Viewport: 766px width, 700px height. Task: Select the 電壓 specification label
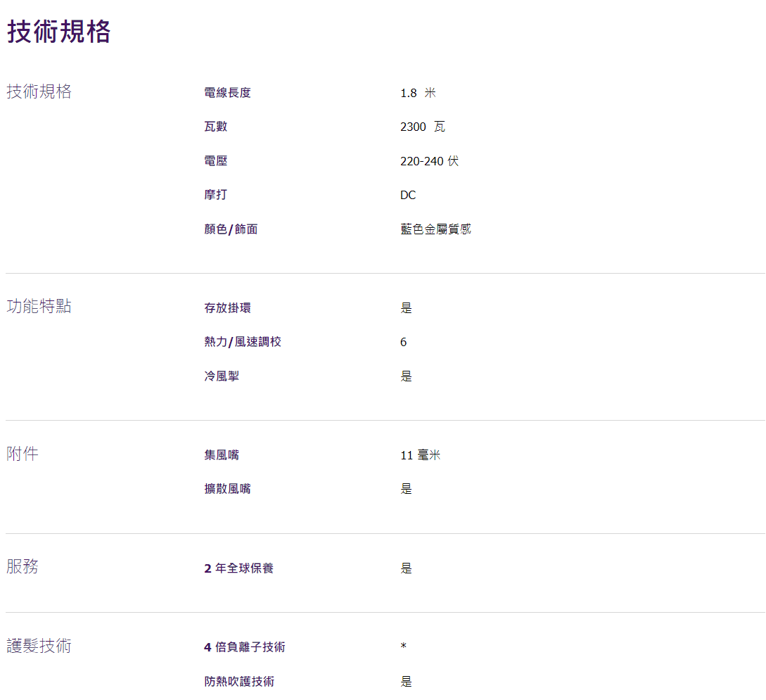tap(216, 161)
